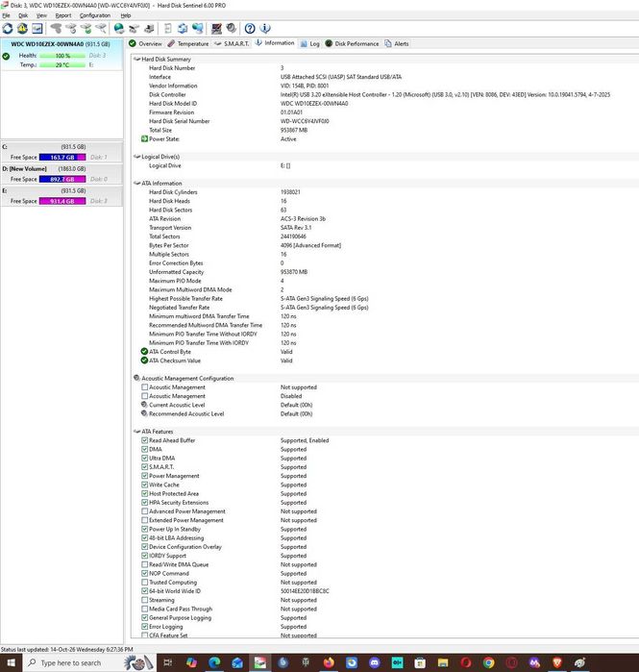639x672 pixels.
Task: Collapse the ATA Features section
Action: pos(137,432)
